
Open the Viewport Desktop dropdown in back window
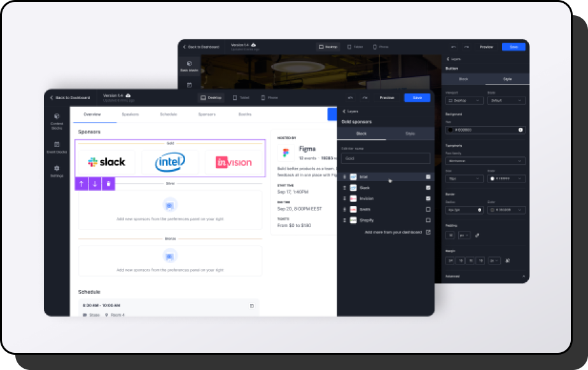click(x=465, y=100)
